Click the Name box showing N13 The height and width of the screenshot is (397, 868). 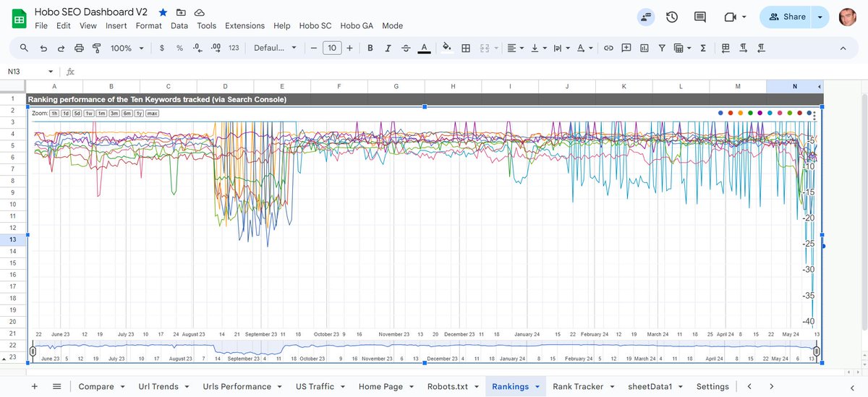tap(30, 72)
